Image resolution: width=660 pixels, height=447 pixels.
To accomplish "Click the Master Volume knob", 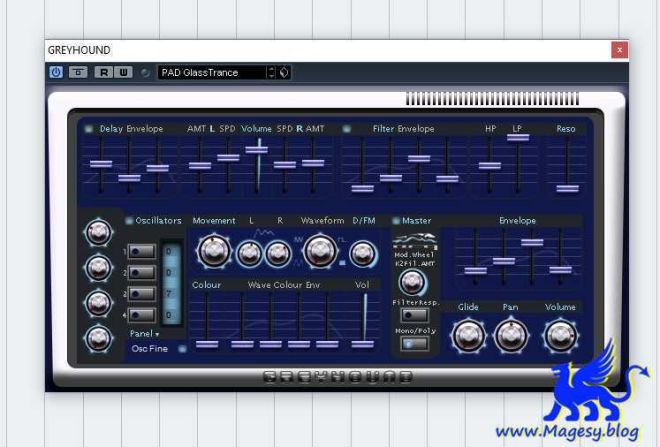I will (561, 335).
